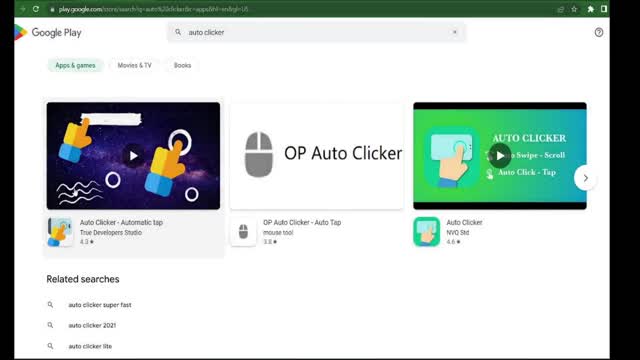640x360 pixels.
Task: Click the share page icon in address bar
Action: pos(560,9)
